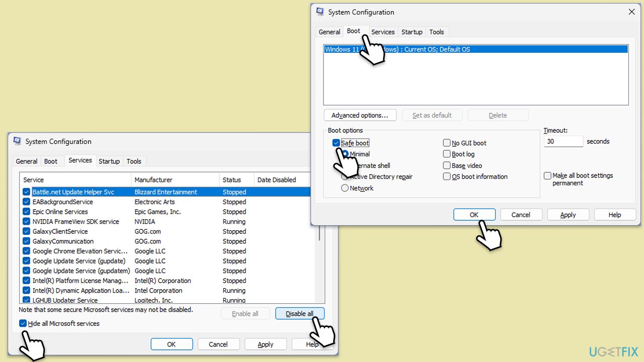
Task: Uncheck NVIDIA FrameView SDK service checkbox
Action: pos(26,221)
